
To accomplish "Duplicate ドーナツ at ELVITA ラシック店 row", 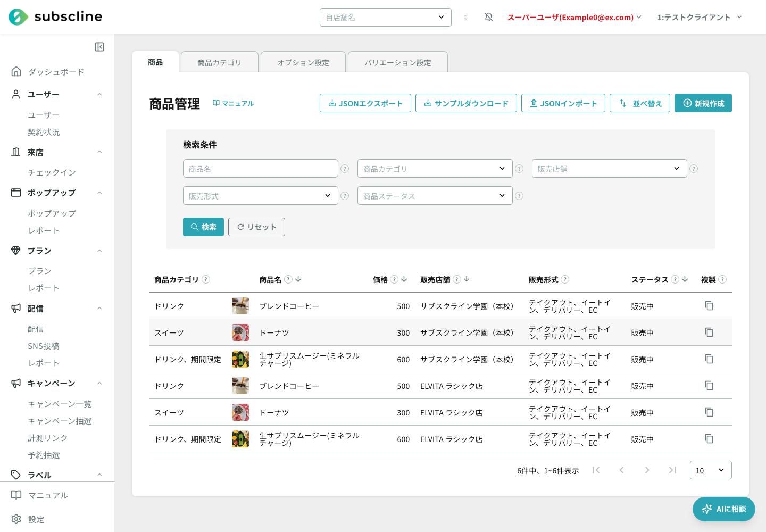I will (709, 412).
